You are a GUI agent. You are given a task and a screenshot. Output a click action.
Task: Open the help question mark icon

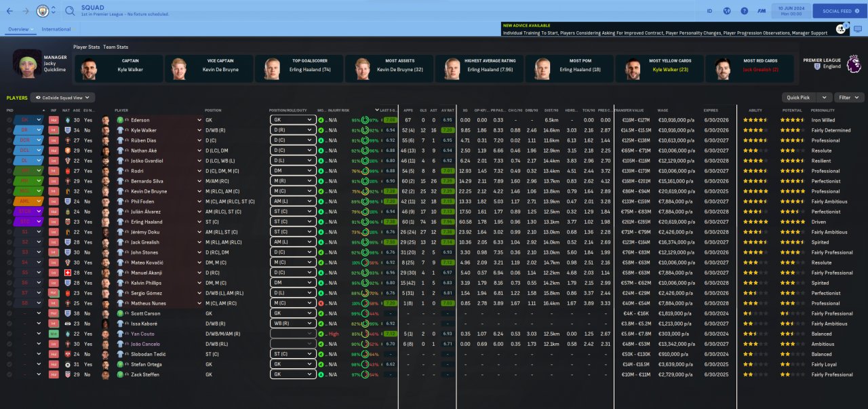coord(745,11)
